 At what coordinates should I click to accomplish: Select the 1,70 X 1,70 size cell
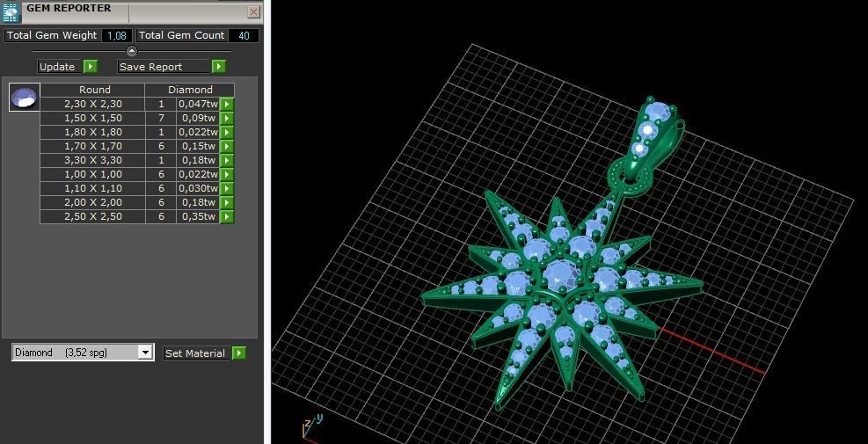[93, 146]
